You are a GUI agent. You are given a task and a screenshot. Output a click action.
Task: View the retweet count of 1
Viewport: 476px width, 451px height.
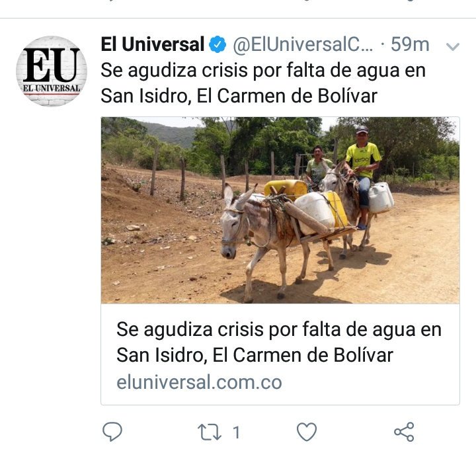point(237,432)
